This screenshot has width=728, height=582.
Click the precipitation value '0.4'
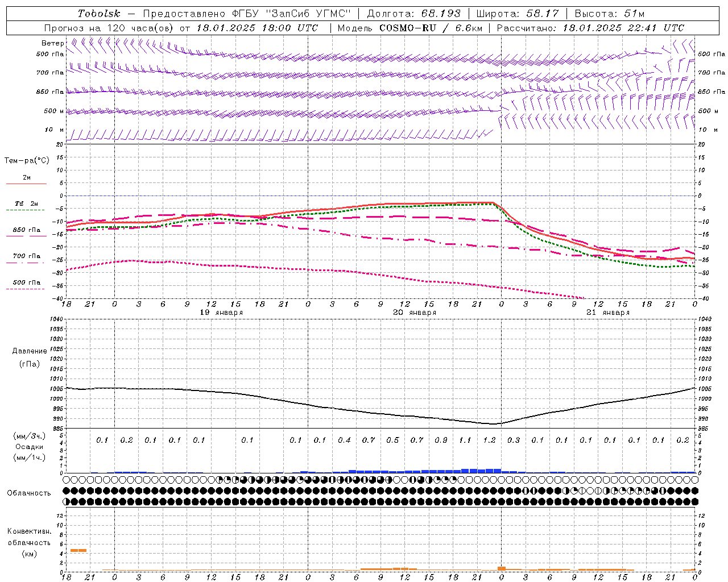pos(344,440)
